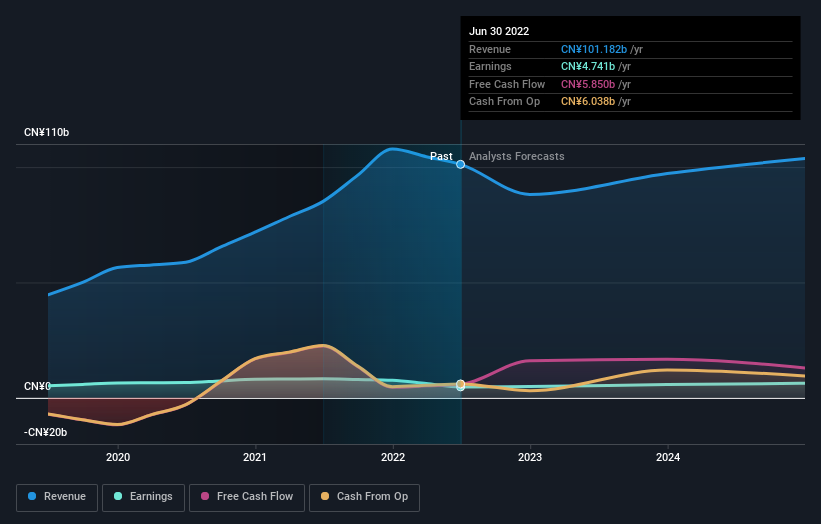Click the Cash From Op marker at Jun 2022
The width and height of the screenshot is (821, 524).
[x=460, y=384]
